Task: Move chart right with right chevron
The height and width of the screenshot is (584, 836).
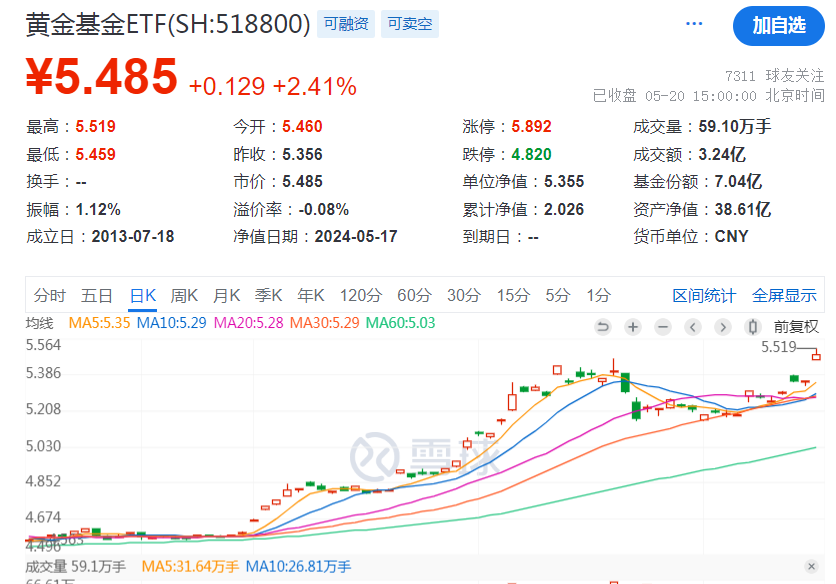Action: 722,327
